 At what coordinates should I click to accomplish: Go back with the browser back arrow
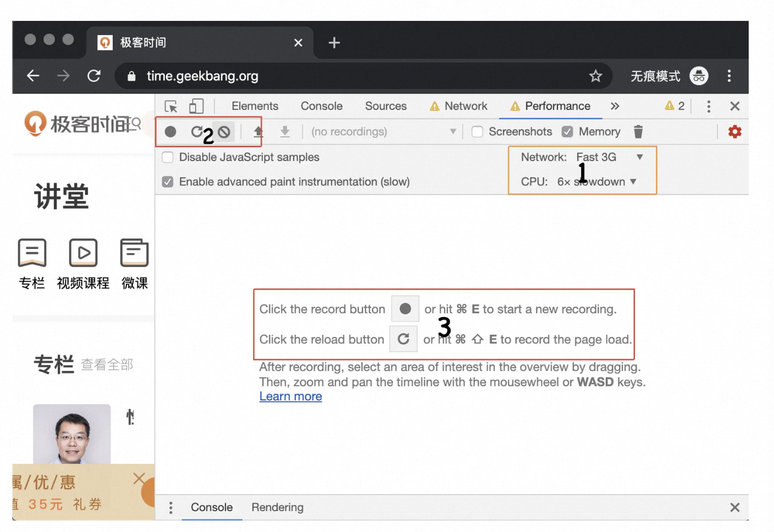pyautogui.click(x=33, y=76)
